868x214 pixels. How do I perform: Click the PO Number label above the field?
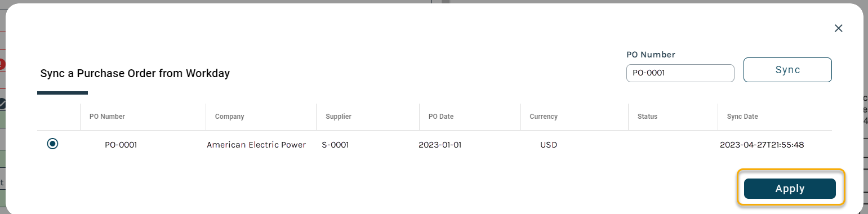pos(651,55)
